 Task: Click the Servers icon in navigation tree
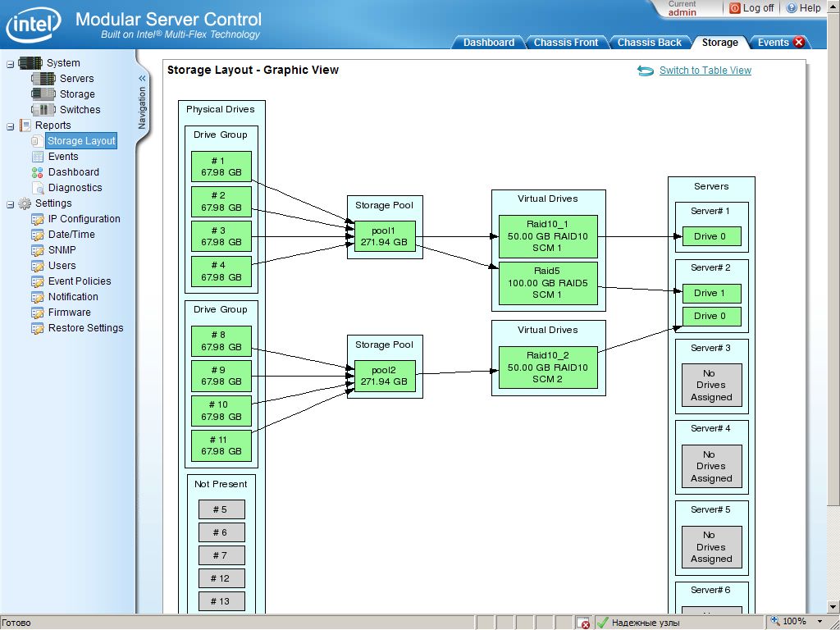tap(43, 79)
